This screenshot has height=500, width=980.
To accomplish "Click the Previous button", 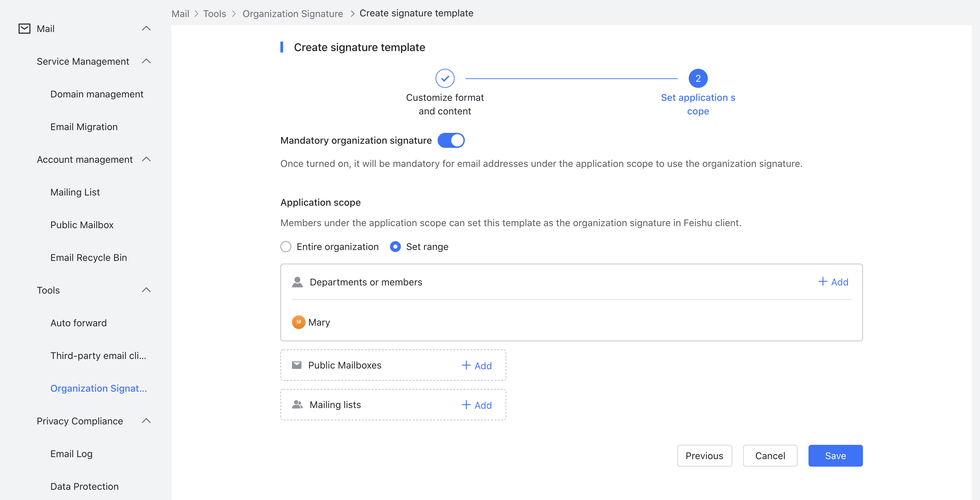I will [x=704, y=455].
